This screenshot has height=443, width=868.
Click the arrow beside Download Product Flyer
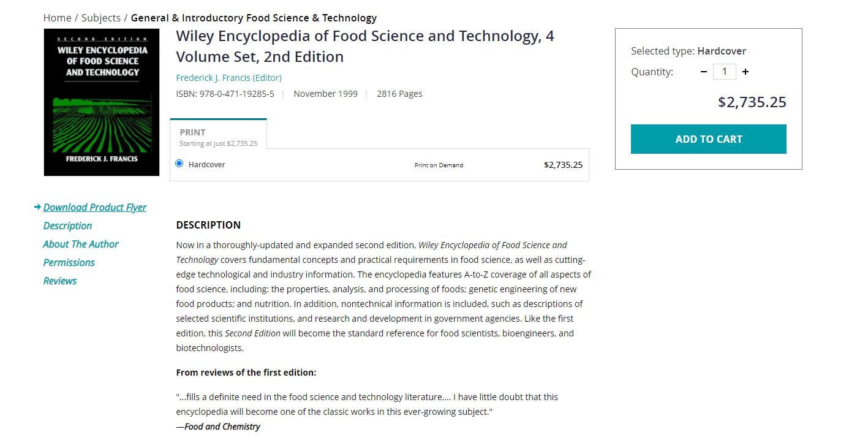(37, 207)
